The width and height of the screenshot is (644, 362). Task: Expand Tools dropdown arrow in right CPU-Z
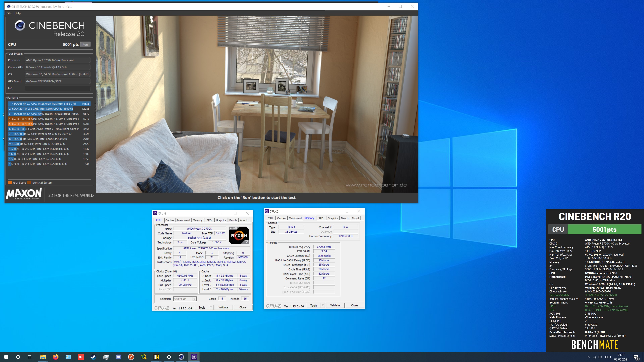click(323, 305)
